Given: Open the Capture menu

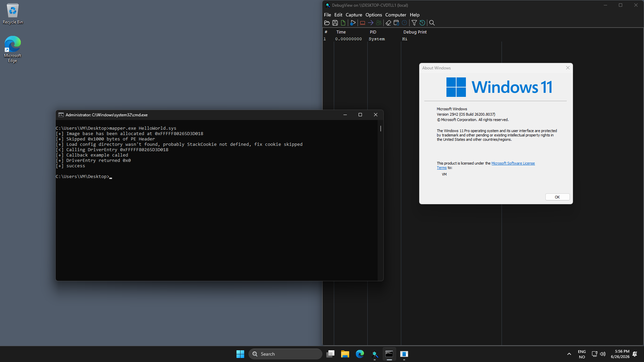Looking at the screenshot, I should pyautogui.click(x=354, y=15).
